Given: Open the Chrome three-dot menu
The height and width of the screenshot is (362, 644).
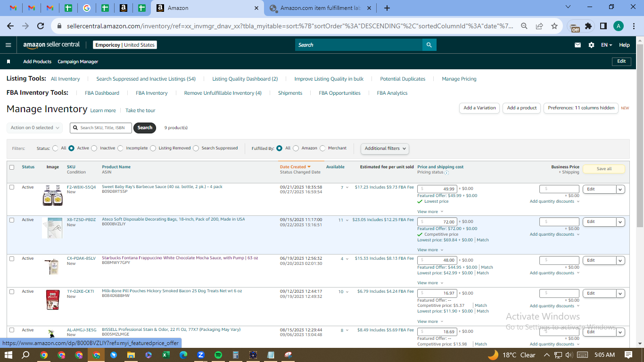Looking at the screenshot, I should pyautogui.click(x=633, y=26).
